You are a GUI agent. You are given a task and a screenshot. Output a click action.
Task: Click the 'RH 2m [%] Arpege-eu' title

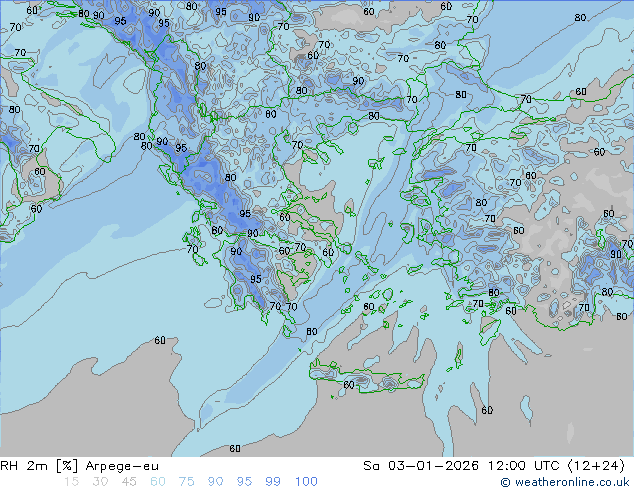[80, 466]
